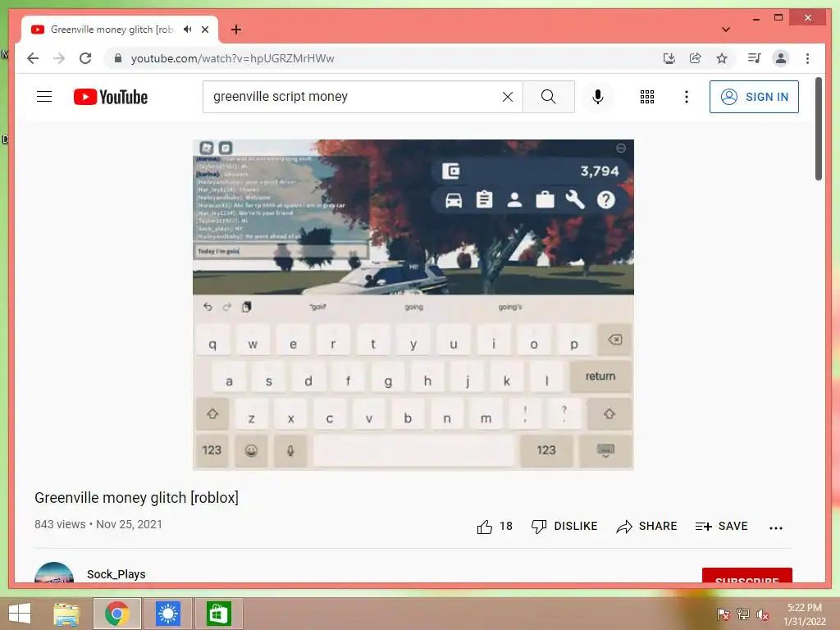This screenshot has height=630, width=840.
Task: Click the return key on the video keyboard
Action: [x=600, y=376]
